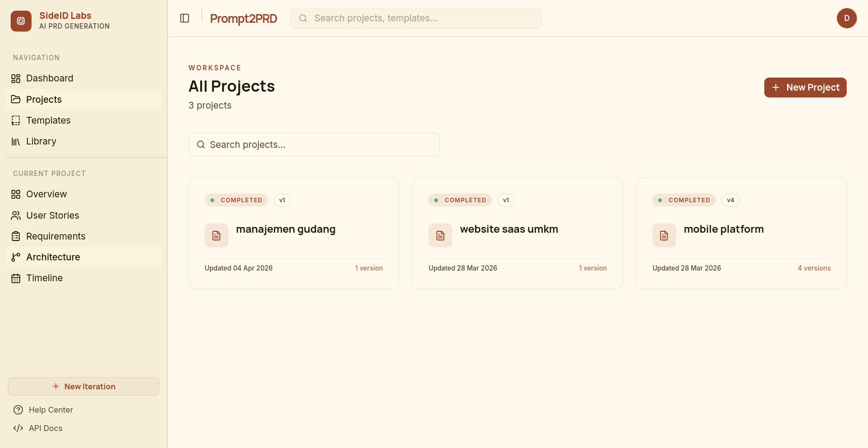The height and width of the screenshot is (448, 868).
Task: Click the Search projects input field
Action: [314, 144]
